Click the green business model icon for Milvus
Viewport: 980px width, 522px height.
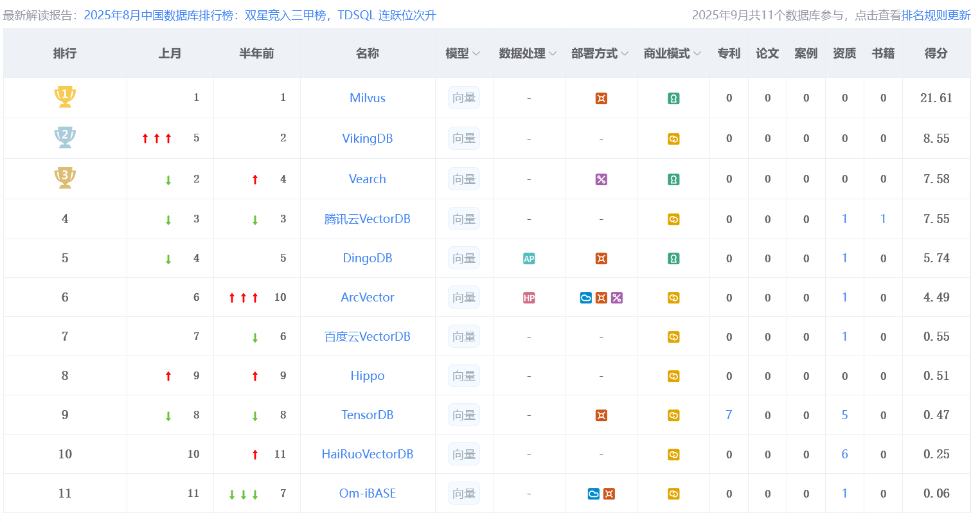673,98
